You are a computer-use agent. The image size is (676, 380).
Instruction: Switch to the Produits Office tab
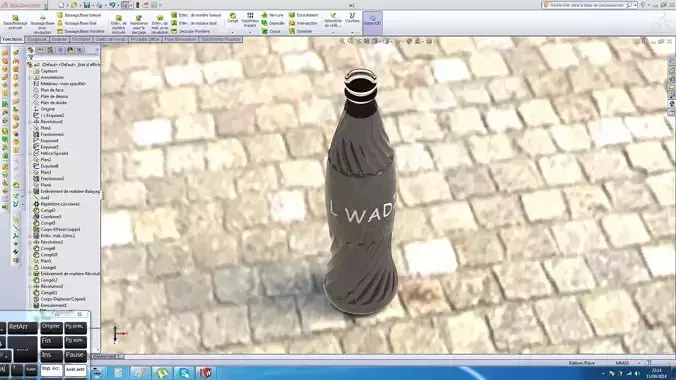145,39
